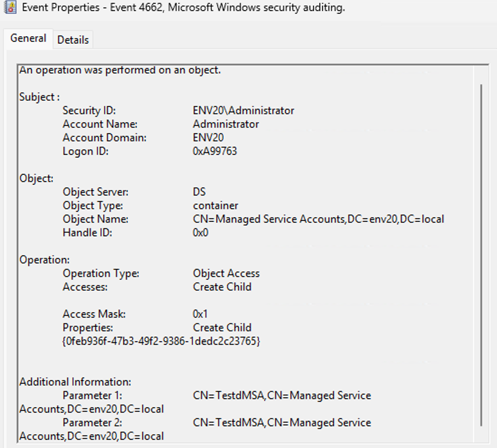Click the Access Mask: label

click(94, 314)
